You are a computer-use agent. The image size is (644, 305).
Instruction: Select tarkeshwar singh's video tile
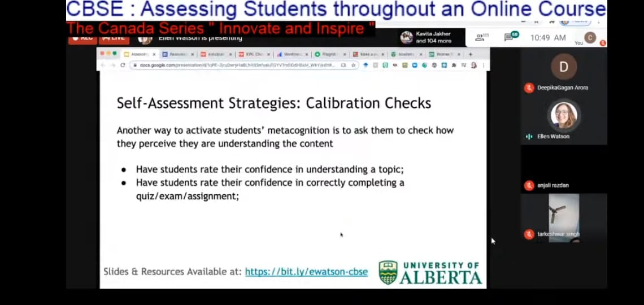(563, 217)
